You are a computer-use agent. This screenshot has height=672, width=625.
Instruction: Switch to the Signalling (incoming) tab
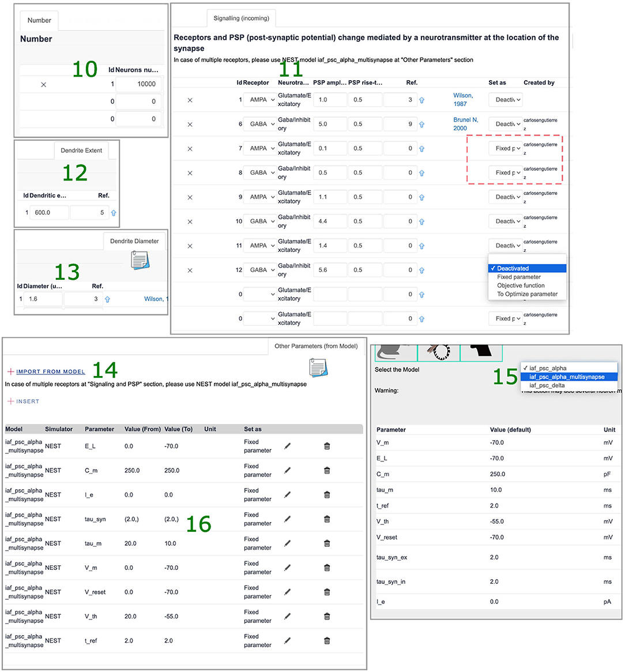241,18
